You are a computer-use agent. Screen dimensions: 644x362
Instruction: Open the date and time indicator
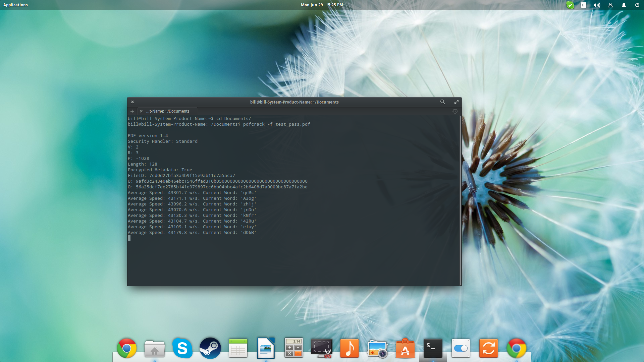322,5
